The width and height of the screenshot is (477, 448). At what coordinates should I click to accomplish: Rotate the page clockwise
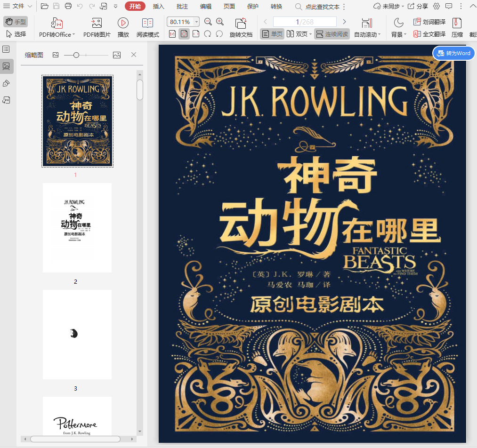click(208, 34)
